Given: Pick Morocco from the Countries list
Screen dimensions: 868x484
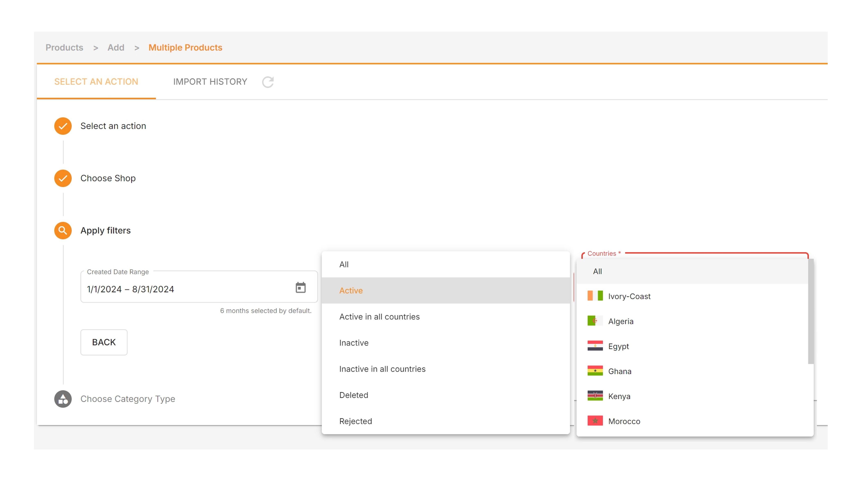Looking at the screenshot, I should pos(693,421).
